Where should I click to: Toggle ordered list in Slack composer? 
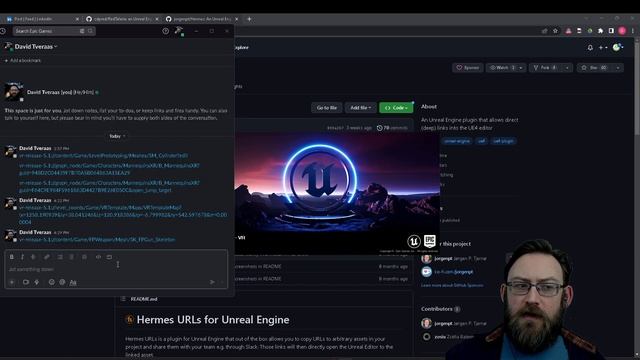pos(60,257)
